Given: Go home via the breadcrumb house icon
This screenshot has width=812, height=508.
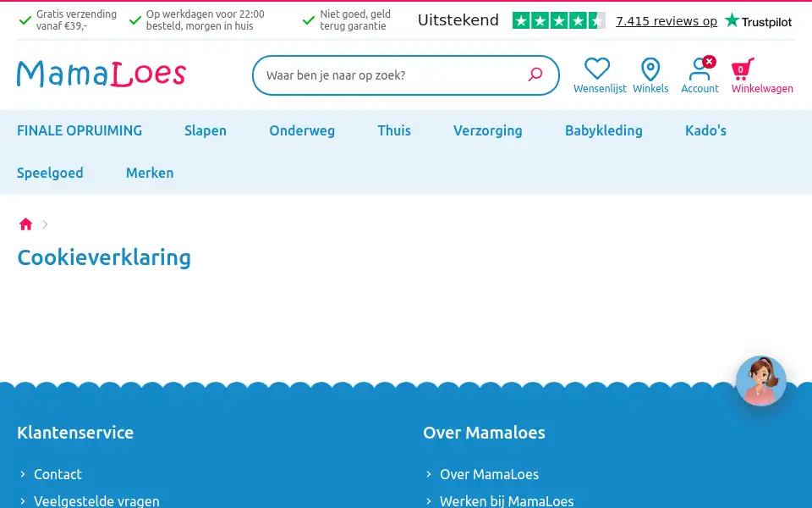Looking at the screenshot, I should [x=26, y=224].
